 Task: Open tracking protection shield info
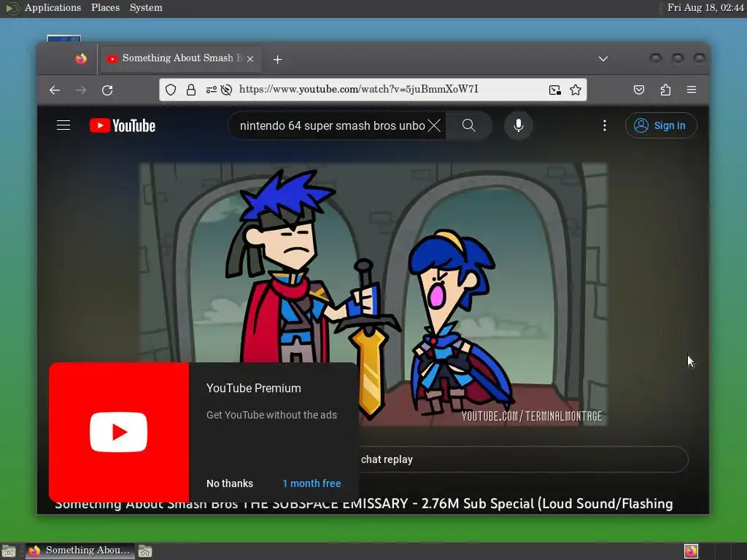click(171, 90)
